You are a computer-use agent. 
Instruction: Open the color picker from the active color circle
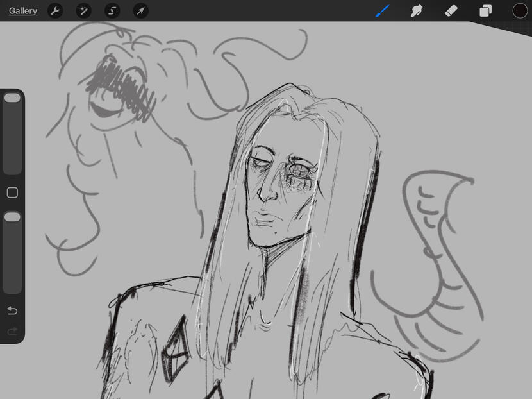coord(520,11)
